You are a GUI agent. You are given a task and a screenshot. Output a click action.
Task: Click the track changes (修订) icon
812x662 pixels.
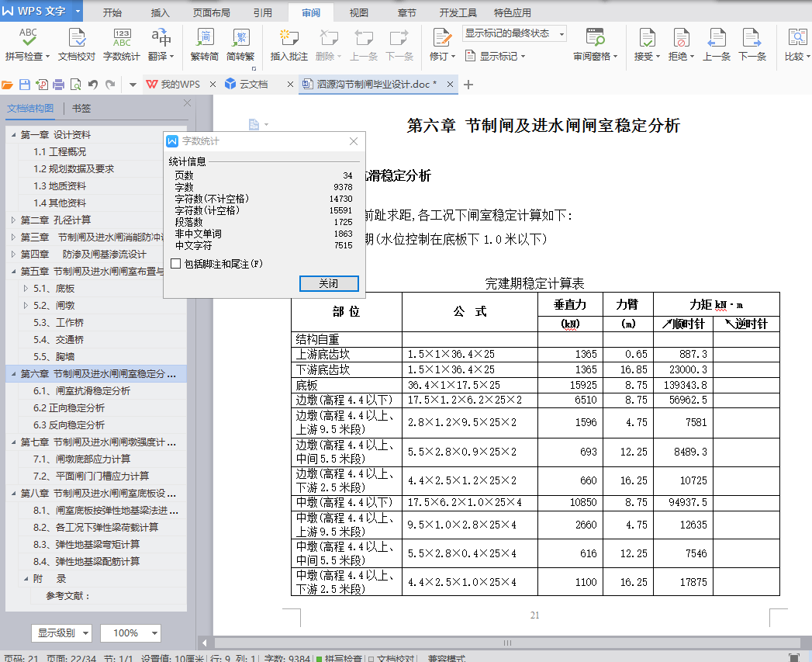[442, 37]
